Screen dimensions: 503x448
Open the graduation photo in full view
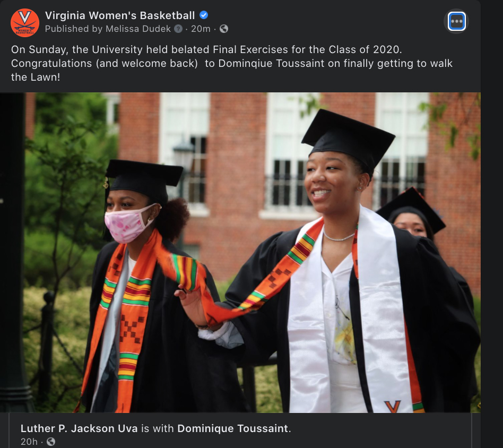click(x=240, y=252)
